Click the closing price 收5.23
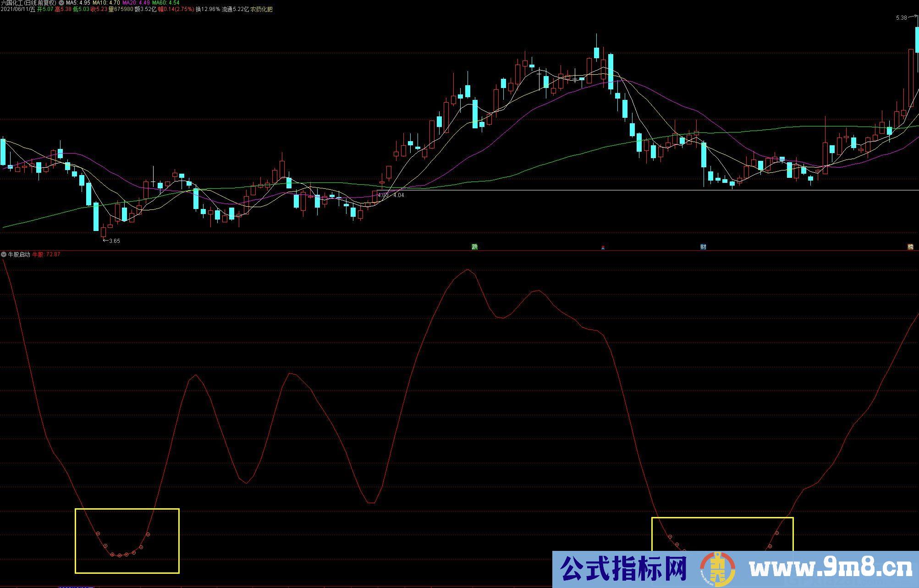Screen dimensions: 919x588 coord(99,9)
